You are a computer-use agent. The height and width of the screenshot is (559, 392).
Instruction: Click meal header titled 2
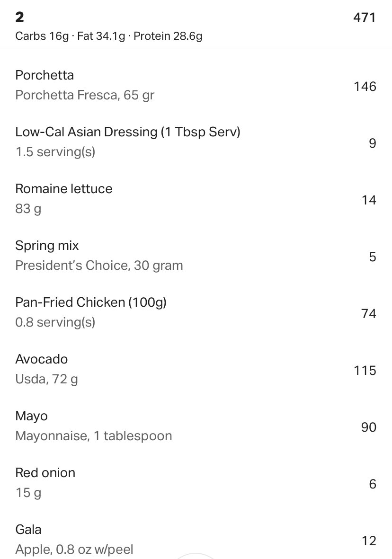coord(19,17)
